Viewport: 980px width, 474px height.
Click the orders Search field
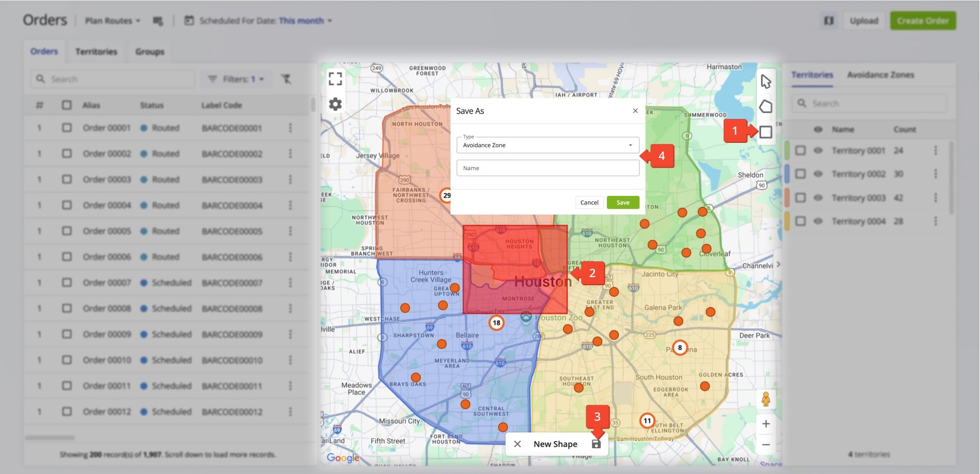(x=113, y=79)
